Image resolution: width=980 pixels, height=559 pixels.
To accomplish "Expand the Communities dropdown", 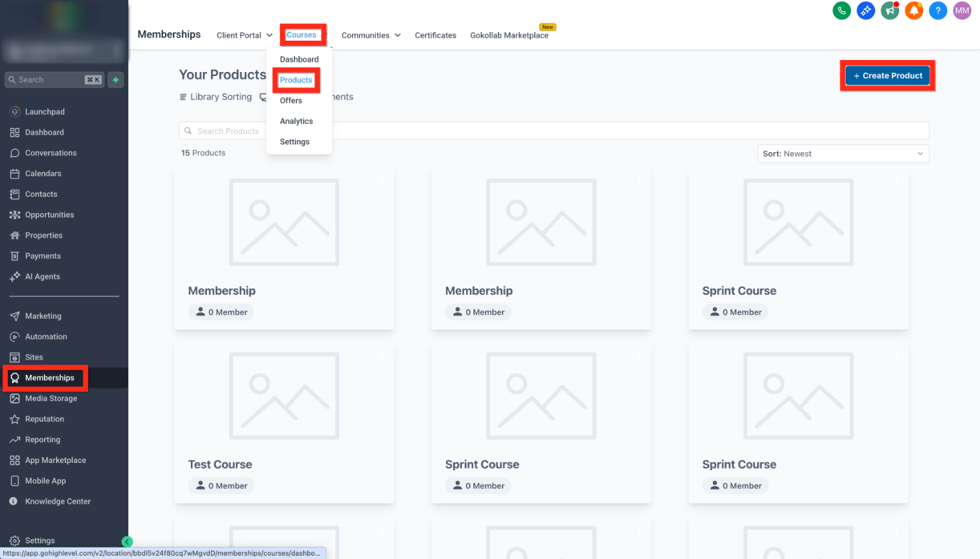I will coord(371,35).
